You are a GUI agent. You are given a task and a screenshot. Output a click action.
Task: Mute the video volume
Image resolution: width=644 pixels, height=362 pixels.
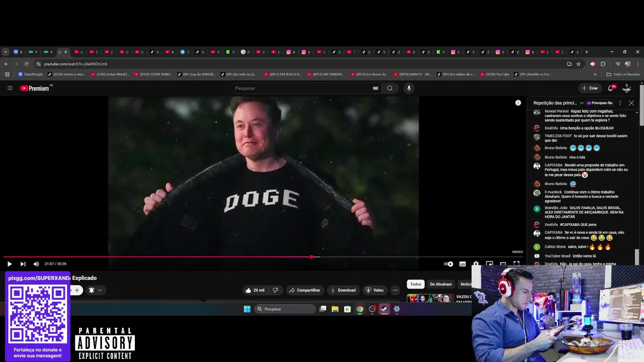click(36, 264)
